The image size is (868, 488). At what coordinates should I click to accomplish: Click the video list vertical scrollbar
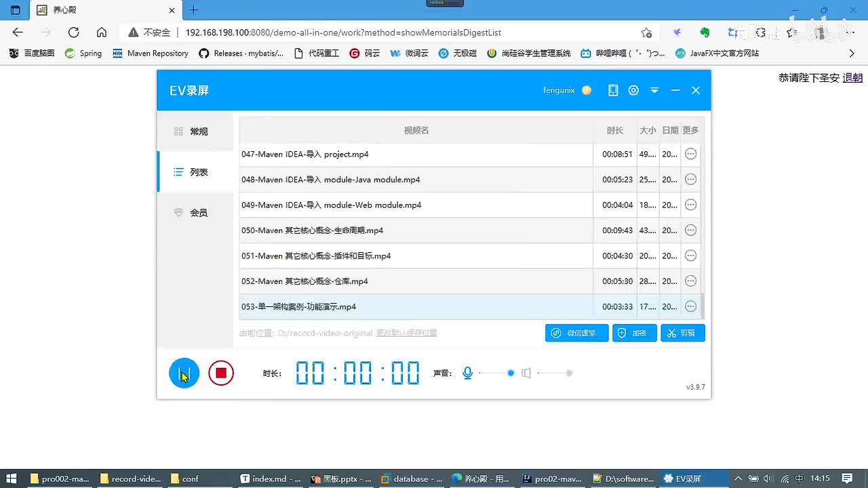[703, 305]
